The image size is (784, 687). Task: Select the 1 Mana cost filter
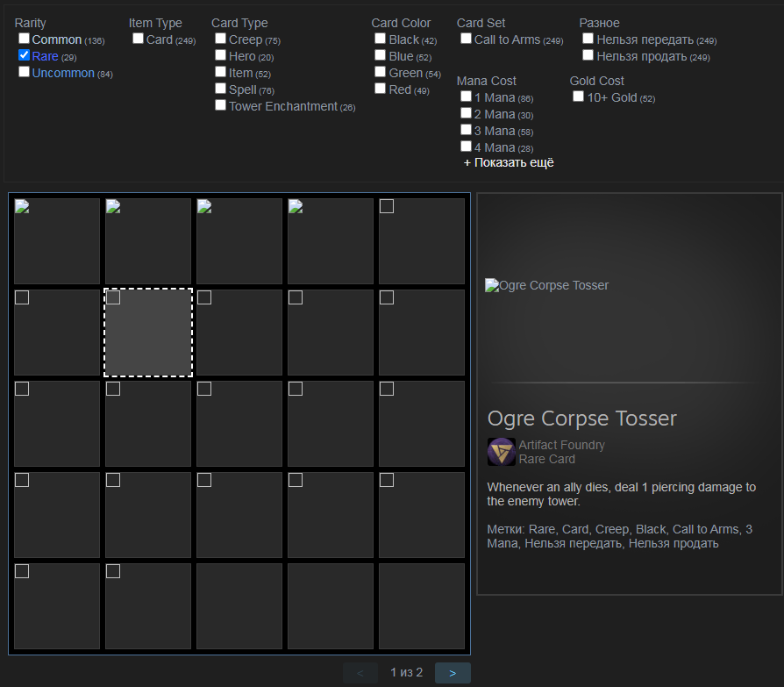(466, 96)
